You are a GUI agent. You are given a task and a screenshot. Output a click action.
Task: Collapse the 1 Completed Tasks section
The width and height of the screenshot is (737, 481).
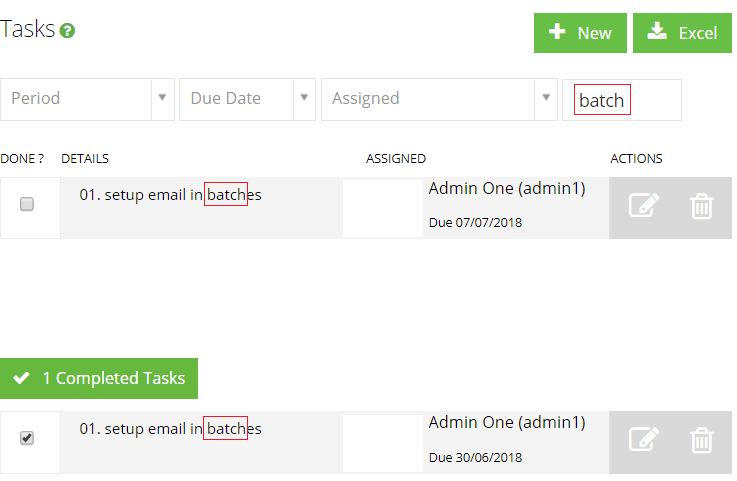coord(99,378)
